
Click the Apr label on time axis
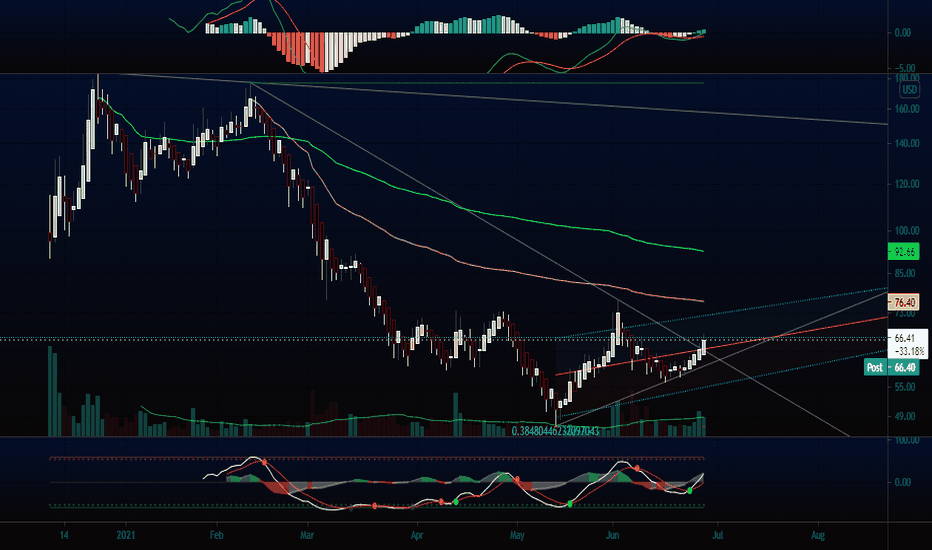click(417, 535)
